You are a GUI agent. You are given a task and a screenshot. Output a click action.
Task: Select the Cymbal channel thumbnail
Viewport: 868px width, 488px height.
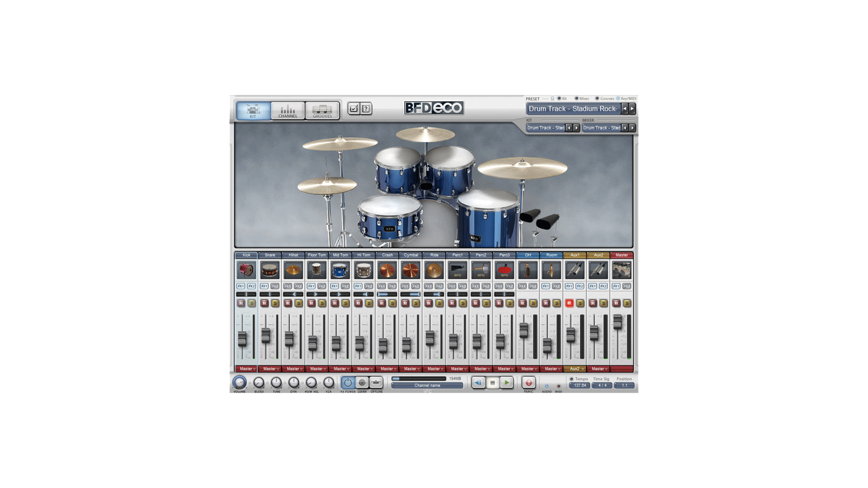[410, 270]
